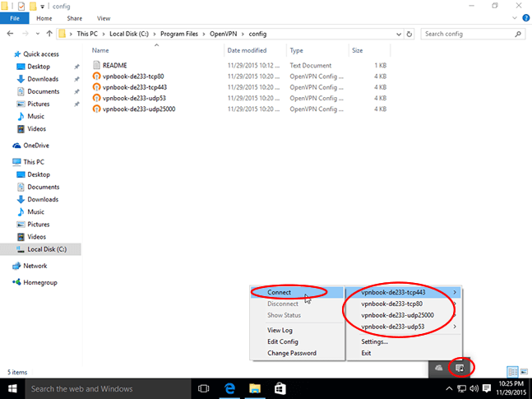Open Microsoft Edge from the taskbar

[229, 388]
